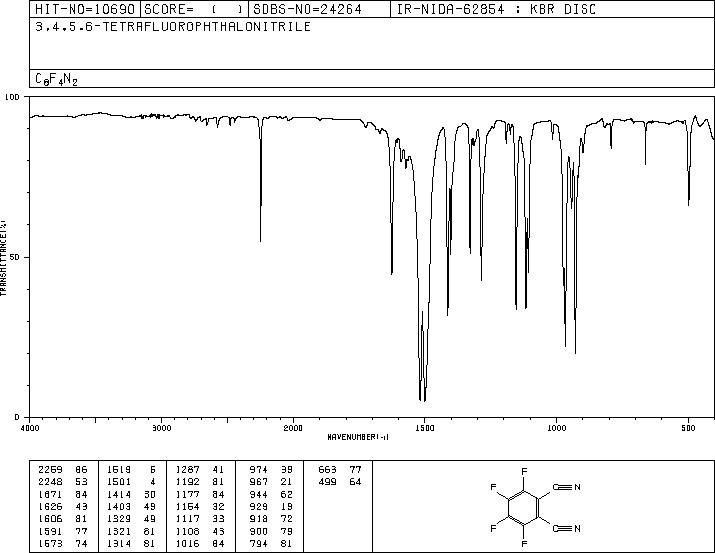The width and height of the screenshot is (715, 553).
Task: Select the 2248 peak entry in the table
Action: pyautogui.click(x=62, y=482)
